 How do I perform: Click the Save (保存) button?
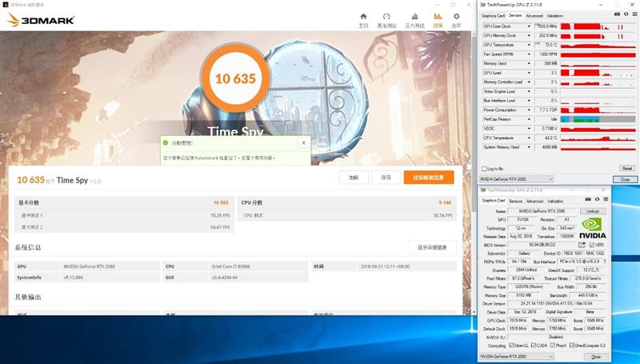pos(386,178)
